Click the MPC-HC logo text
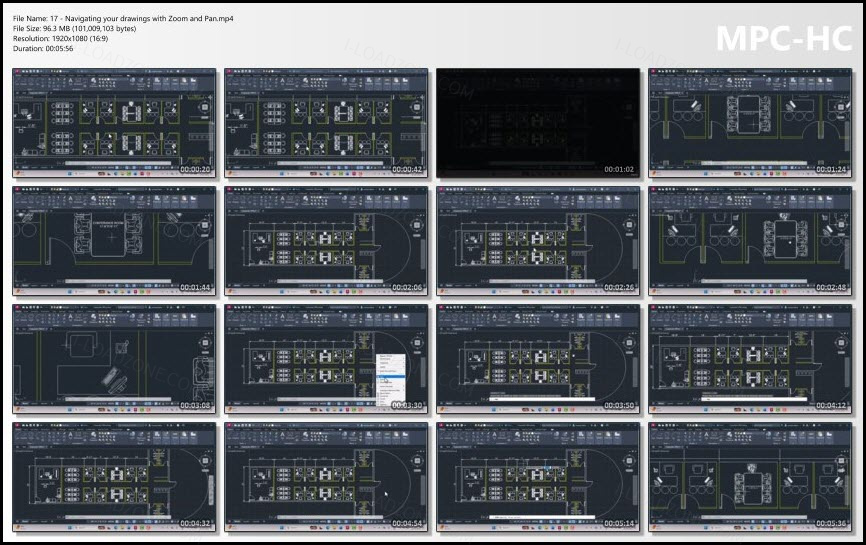Image resolution: width=866 pixels, height=545 pixels. point(784,39)
